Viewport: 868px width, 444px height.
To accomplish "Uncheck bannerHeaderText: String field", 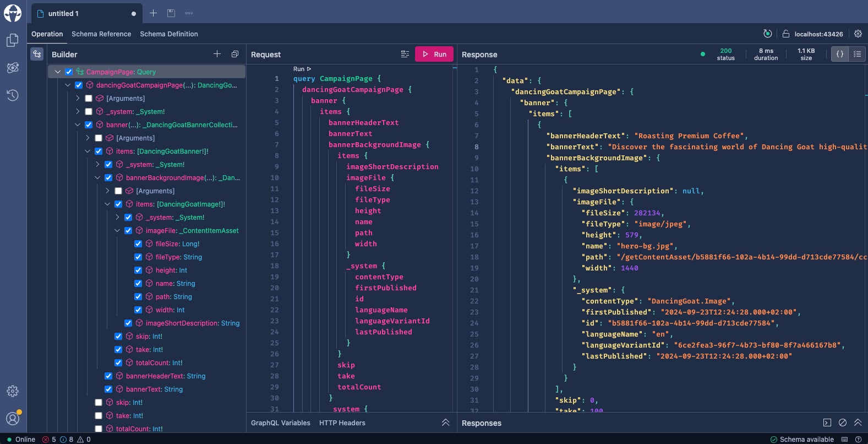I will 108,376.
